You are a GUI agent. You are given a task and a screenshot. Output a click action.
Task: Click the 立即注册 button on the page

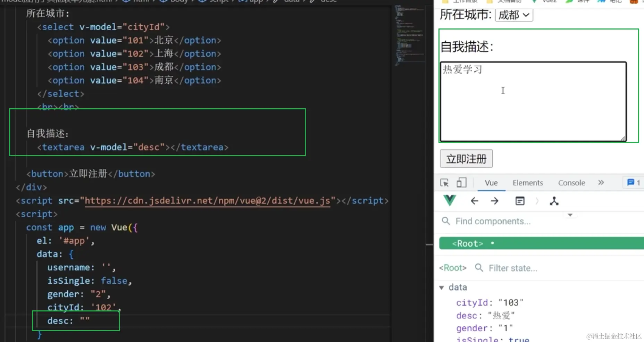coord(466,159)
